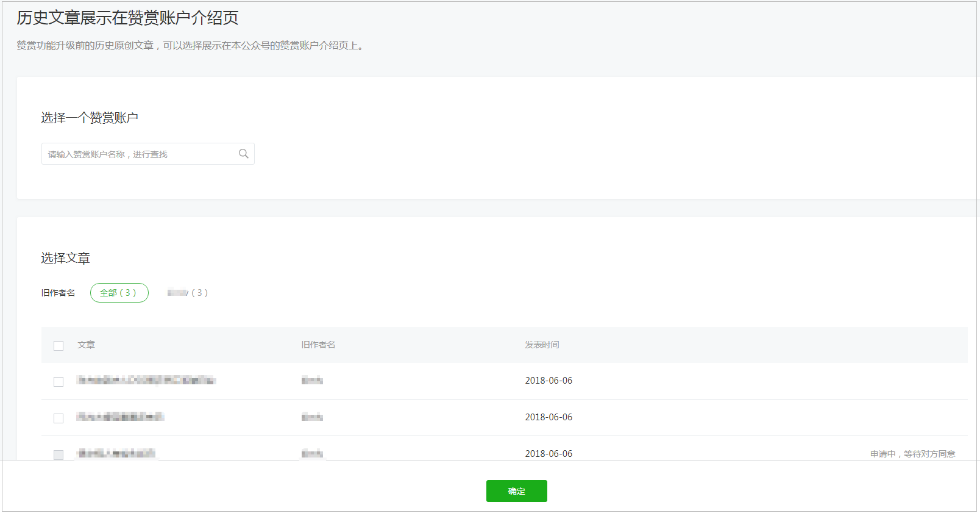This screenshot has width=980, height=513.
Task: Check the first article row checkbox
Action: (x=59, y=382)
